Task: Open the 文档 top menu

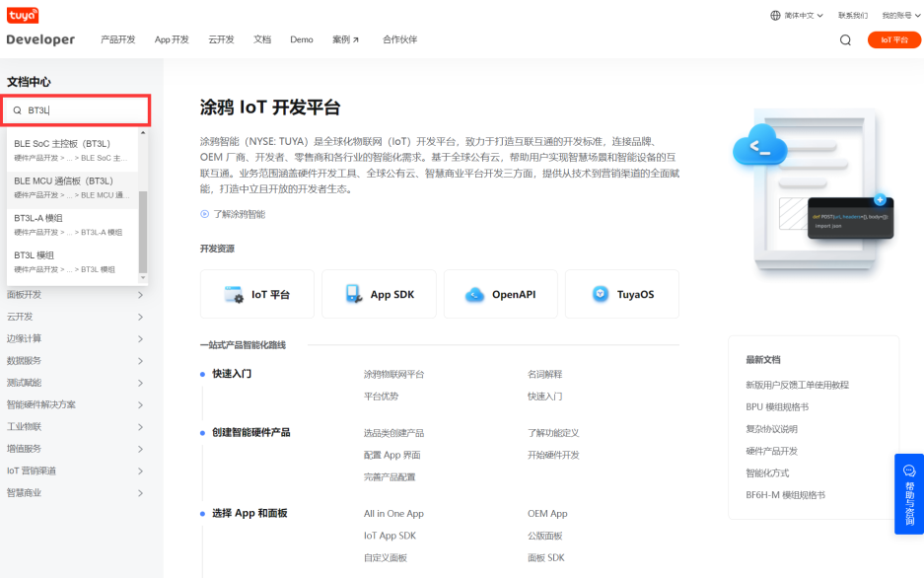Action: pyautogui.click(x=262, y=39)
